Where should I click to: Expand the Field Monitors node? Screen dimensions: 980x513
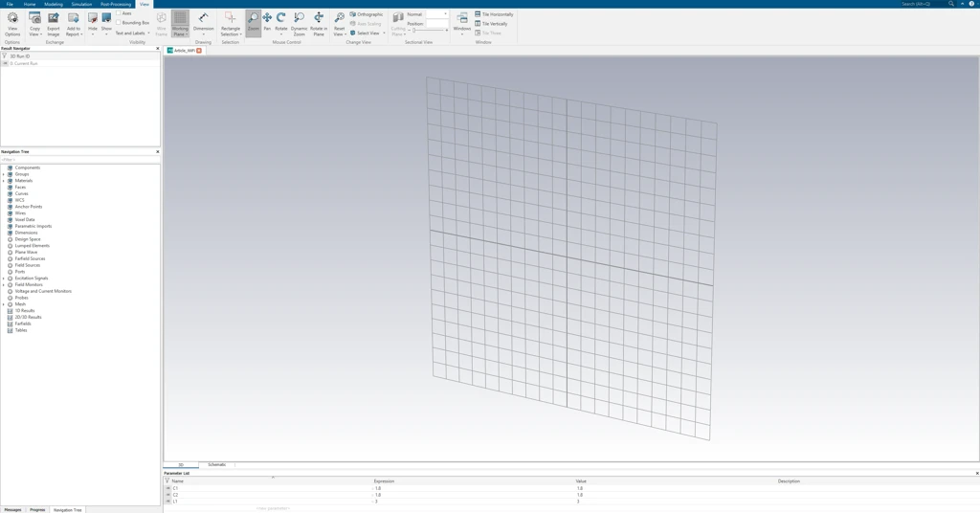[x=4, y=285]
